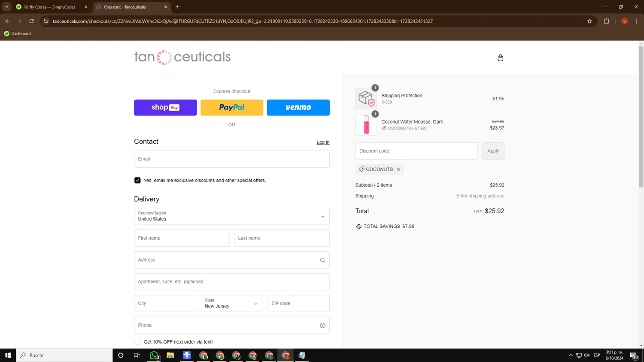The height and width of the screenshot is (362, 644).
Task: Open the notification center with 30 alerts
Action: point(634,355)
